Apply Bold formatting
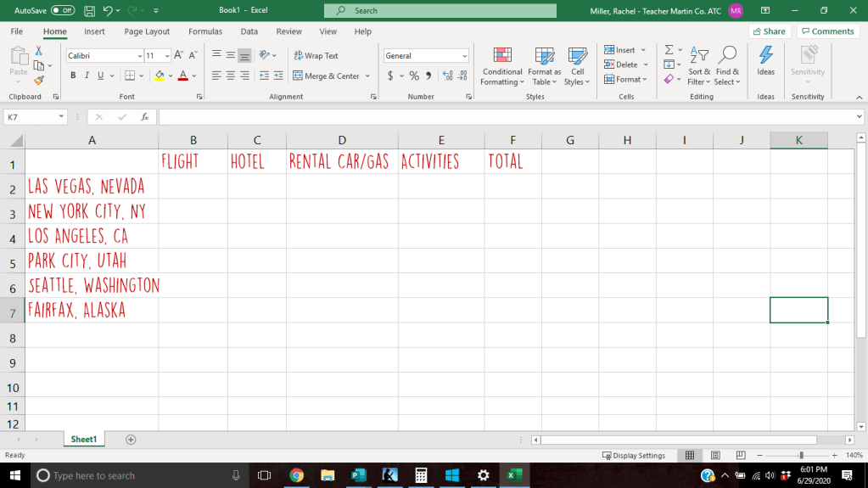This screenshot has width=868, height=488. (73, 76)
